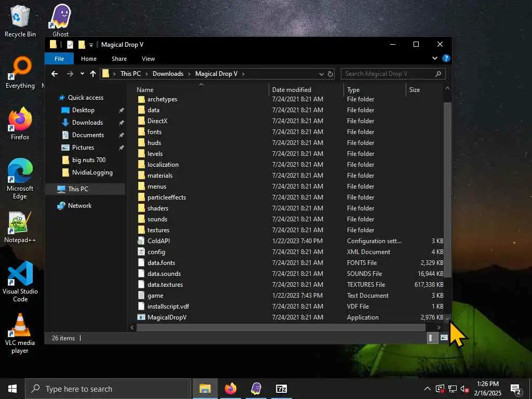532x399 pixels.
Task: Select Documents in the navigation pane
Action: 88,135
